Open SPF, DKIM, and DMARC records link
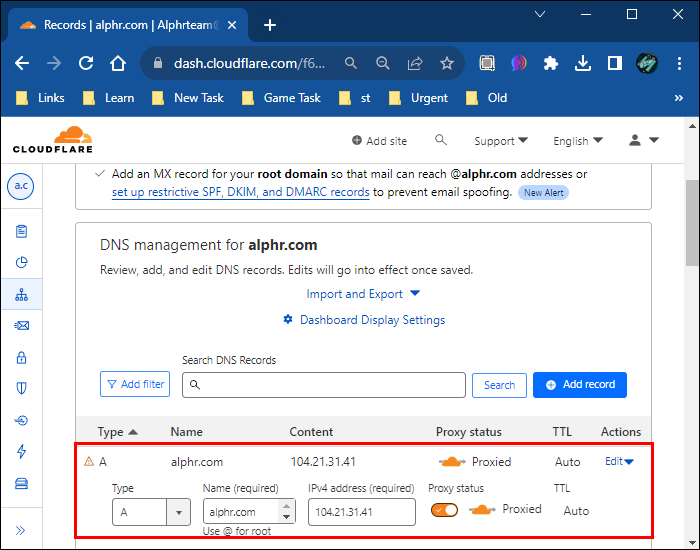This screenshot has width=700, height=550. click(x=240, y=192)
